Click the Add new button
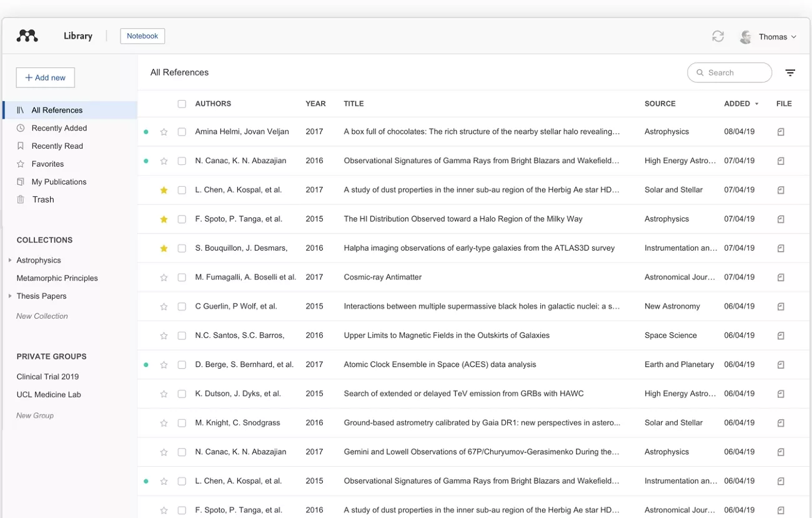The image size is (812, 518). tap(45, 77)
